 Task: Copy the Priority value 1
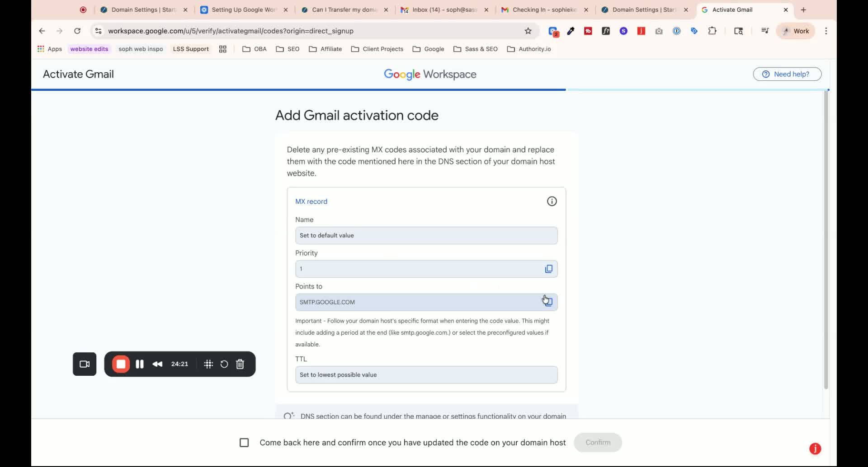click(x=548, y=269)
